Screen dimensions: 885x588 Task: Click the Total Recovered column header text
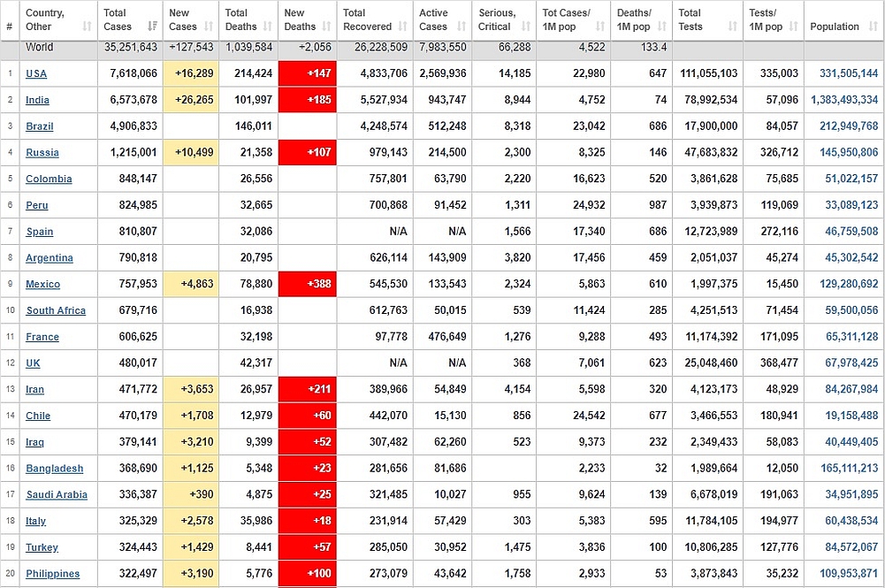(x=367, y=19)
